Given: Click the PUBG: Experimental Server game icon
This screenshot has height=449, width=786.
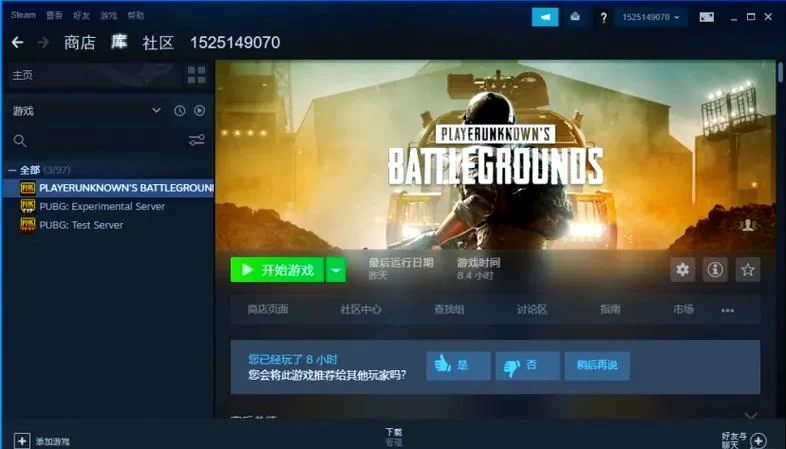Looking at the screenshot, I should [x=28, y=206].
